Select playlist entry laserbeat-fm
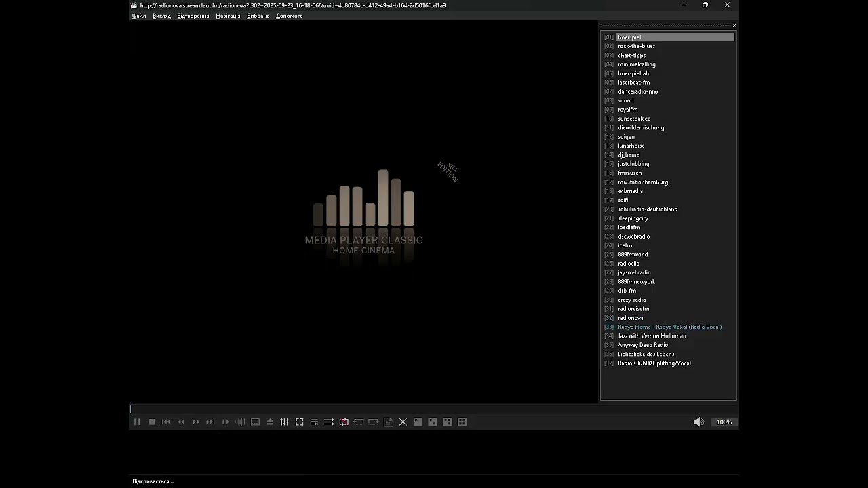Screen dimensions: 868x488 (x=669, y=83)
